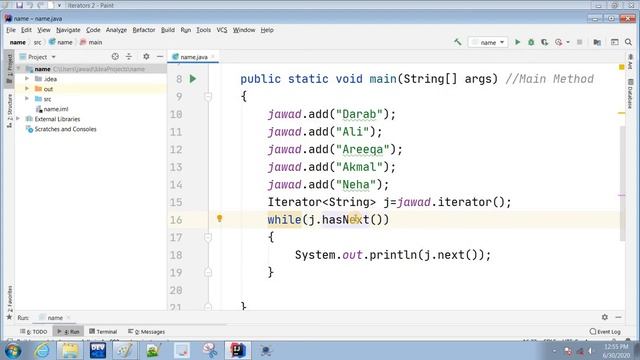The width and height of the screenshot is (640, 360).
Task: Open the Favorites star sidebar icon
Action: [9, 317]
